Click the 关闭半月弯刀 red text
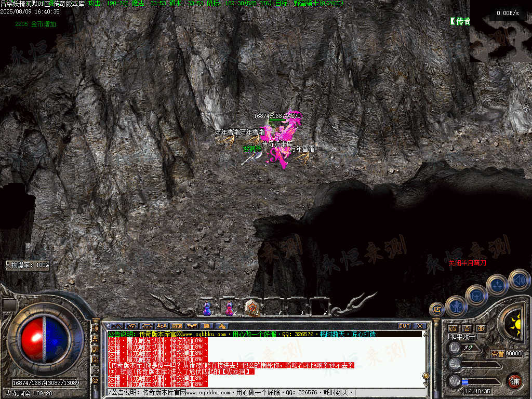The height and width of the screenshot is (399, 532). (467, 263)
